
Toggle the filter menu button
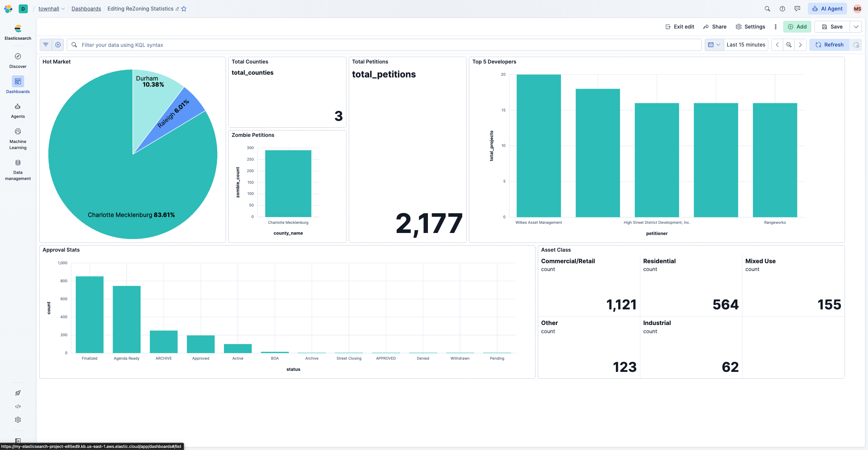pyautogui.click(x=46, y=45)
